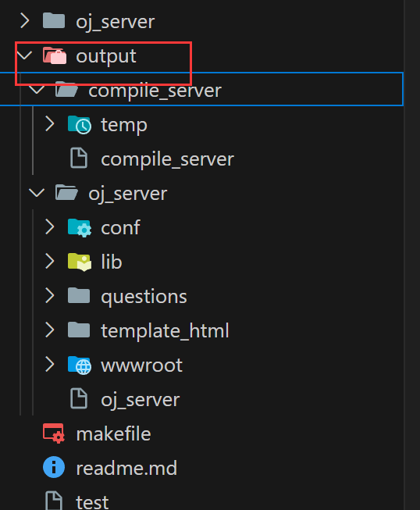Click the template_html folder icon
Screen dimensions: 420x510
tap(79, 330)
